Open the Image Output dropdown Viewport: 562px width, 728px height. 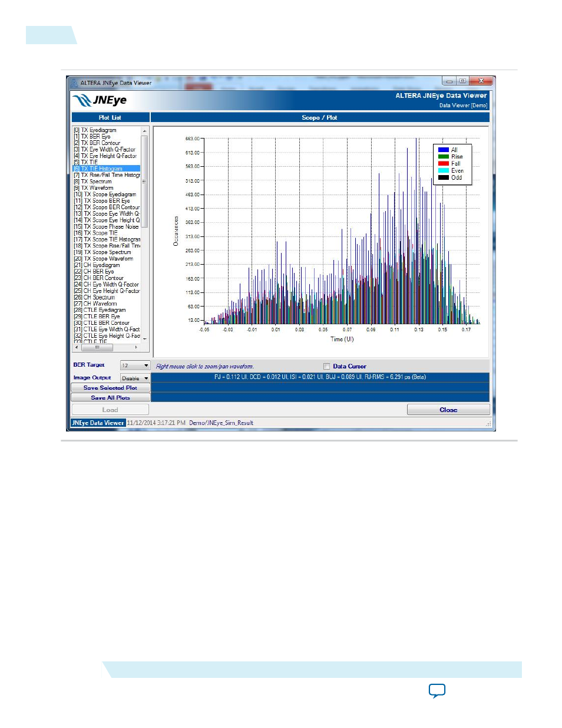[135, 378]
